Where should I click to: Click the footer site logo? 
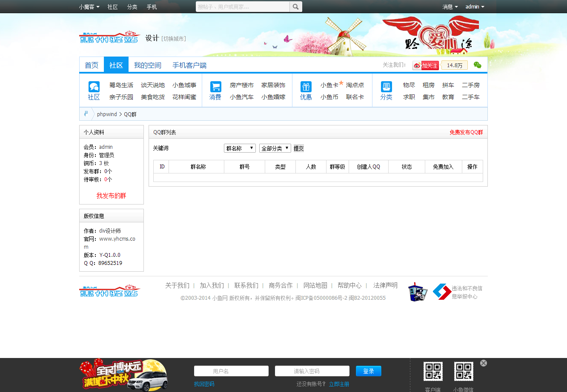[110, 291]
